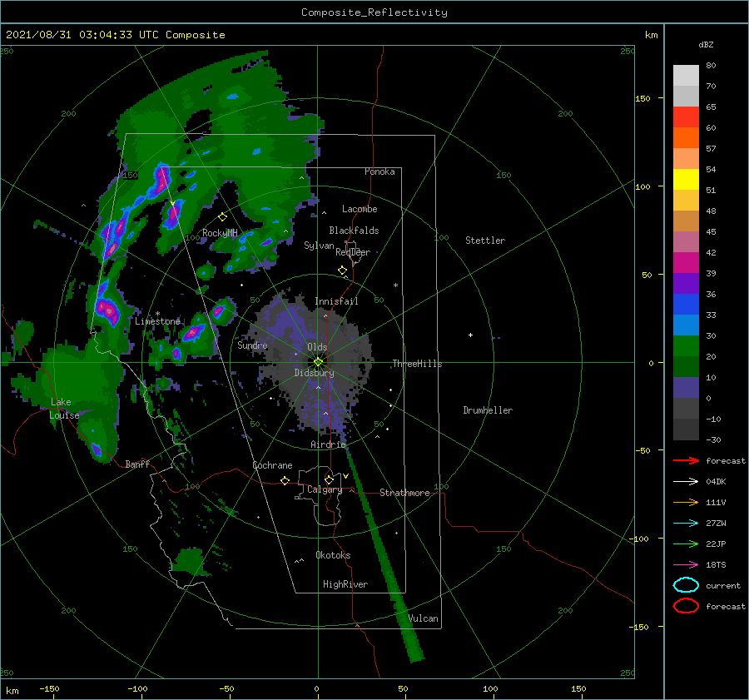The image size is (749, 700).
Task: Click the dBZ legend heading
Action: click(706, 44)
